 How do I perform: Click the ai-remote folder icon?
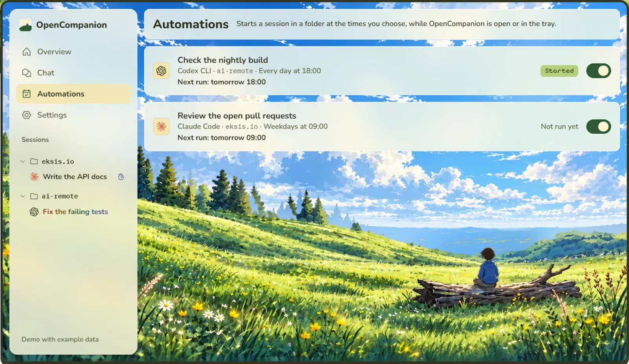click(34, 196)
